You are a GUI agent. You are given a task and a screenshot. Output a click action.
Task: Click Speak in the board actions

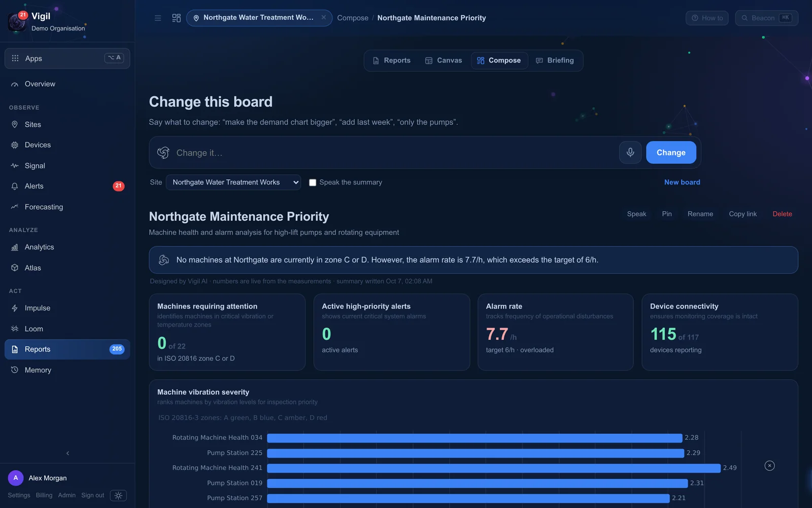pyautogui.click(x=636, y=214)
